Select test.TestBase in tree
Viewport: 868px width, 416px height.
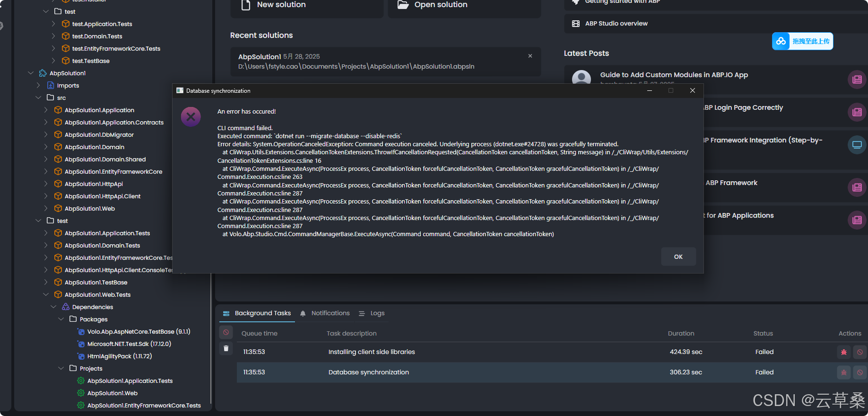click(91, 61)
